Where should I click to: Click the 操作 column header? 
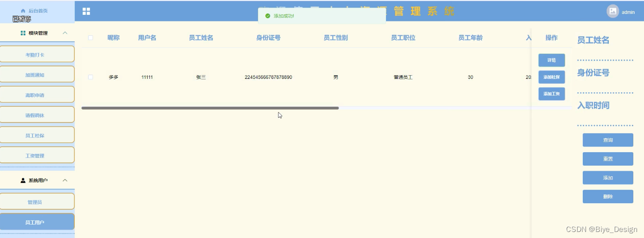(x=552, y=38)
